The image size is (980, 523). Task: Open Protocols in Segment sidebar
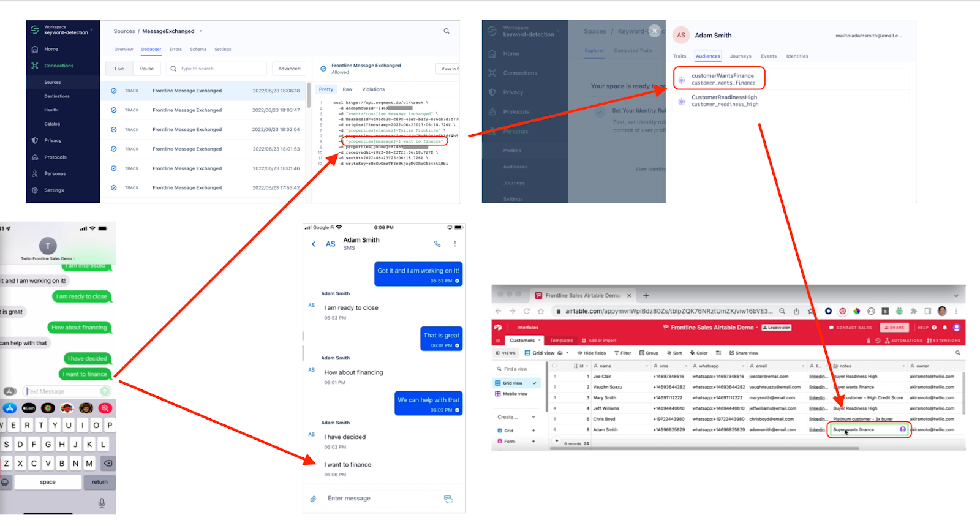pos(55,157)
